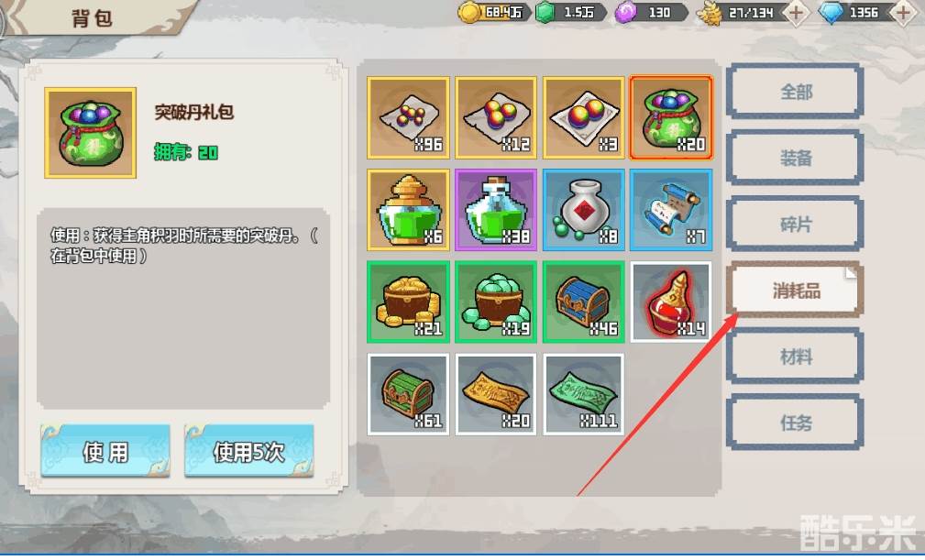The image size is (925, 560).
Task: Select the gold coin chest x21
Action: click(x=408, y=302)
